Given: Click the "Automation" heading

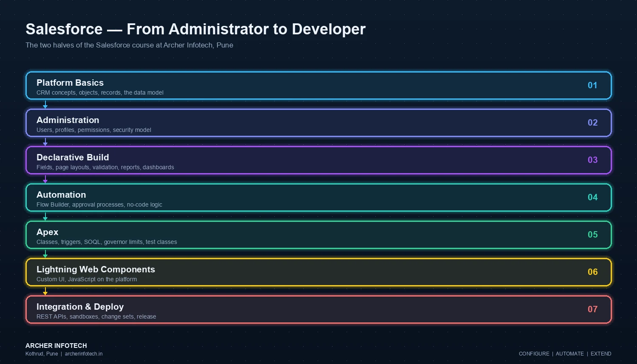Looking at the screenshot, I should click(61, 195).
